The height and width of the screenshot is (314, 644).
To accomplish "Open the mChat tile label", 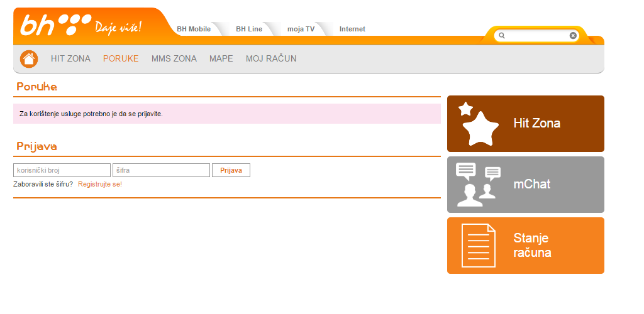I will tap(532, 185).
